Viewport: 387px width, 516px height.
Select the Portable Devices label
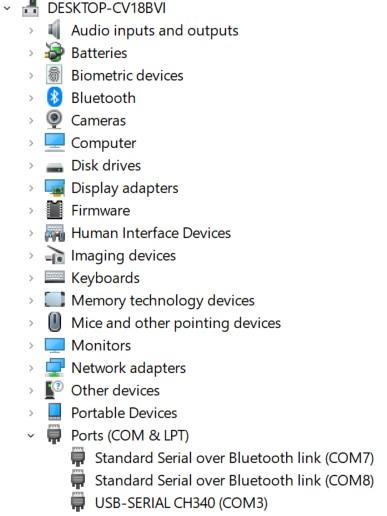124,413
